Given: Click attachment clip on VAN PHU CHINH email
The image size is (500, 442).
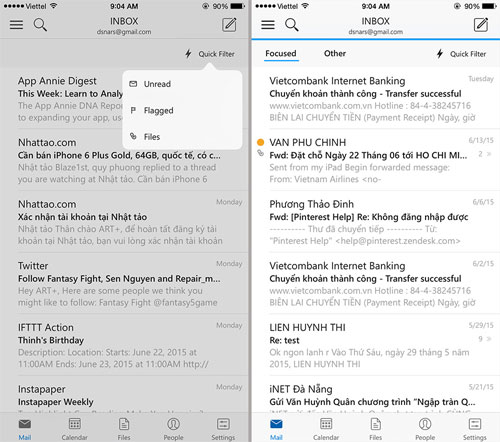Looking at the screenshot, I should (x=261, y=153).
